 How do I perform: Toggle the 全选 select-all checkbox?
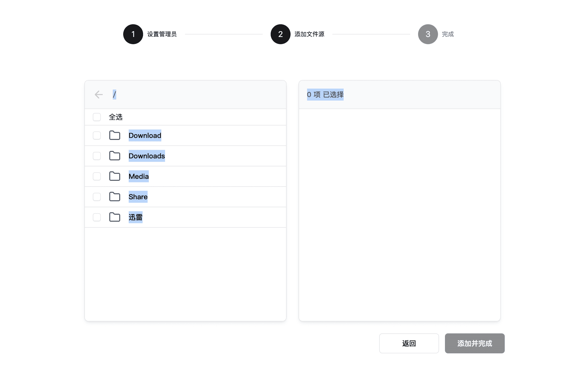[x=97, y=117]
